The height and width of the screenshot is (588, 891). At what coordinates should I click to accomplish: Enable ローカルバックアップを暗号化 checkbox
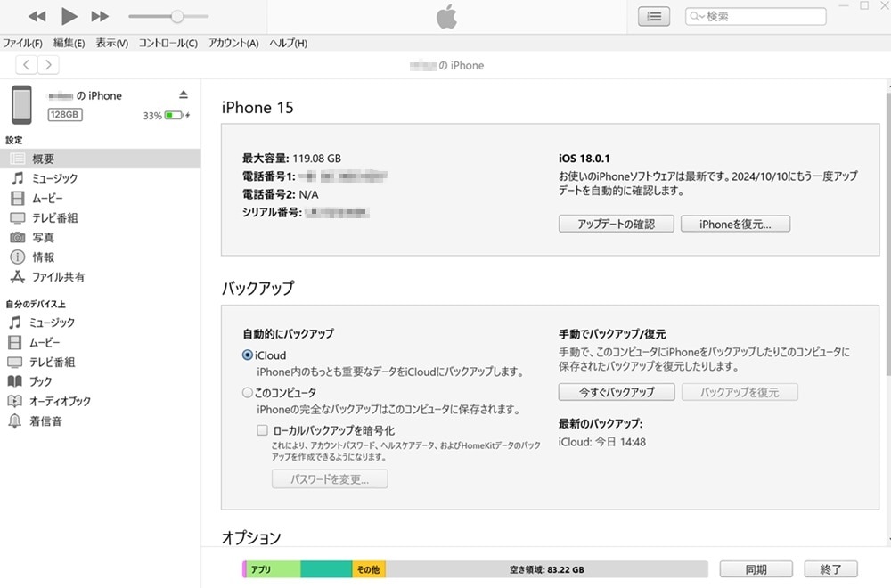pyautogui.click(x=263, y=429)
